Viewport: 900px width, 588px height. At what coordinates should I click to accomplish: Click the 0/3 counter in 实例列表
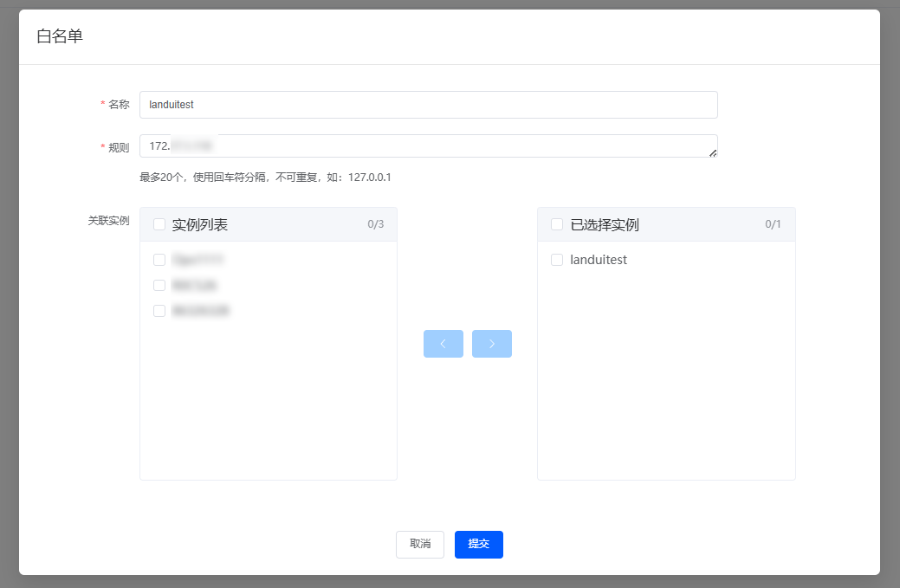pyautogui.click(x=375, y=224)
